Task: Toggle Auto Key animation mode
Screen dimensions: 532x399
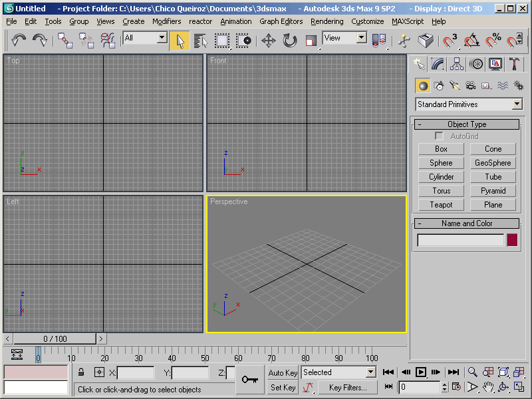Action: tap(283, 373)
